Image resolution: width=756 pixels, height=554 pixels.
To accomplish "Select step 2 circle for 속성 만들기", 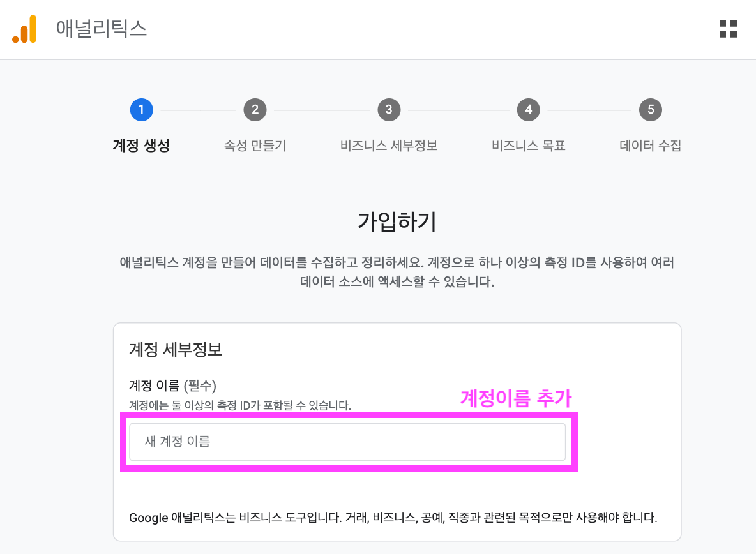I will [255, 110].
